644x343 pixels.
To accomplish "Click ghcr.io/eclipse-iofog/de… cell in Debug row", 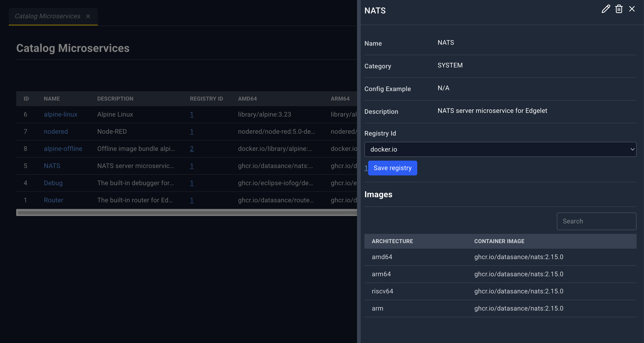I will coord(275,183).
